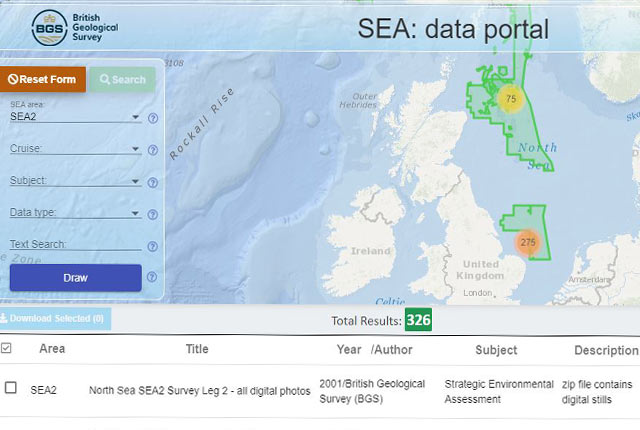Click the 'zip file contains digital stills' cell
The height and width of the screenshot is (430, 640).
point(597,392)
